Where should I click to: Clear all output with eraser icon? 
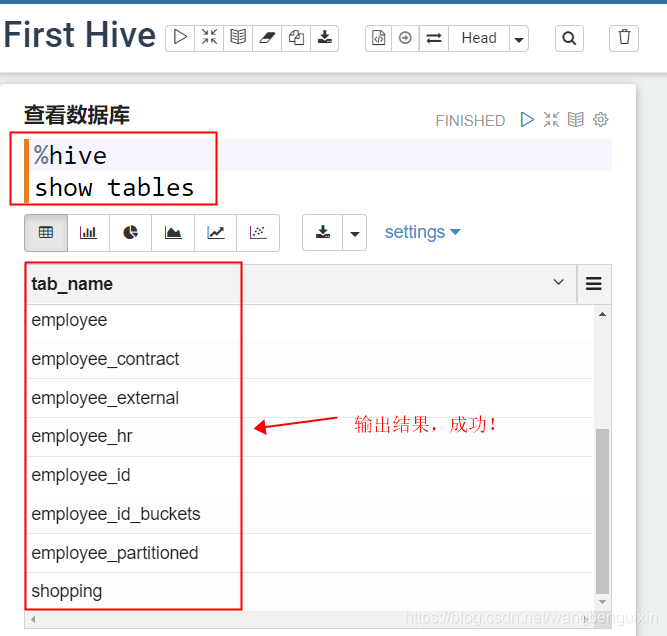click(267, 38)
